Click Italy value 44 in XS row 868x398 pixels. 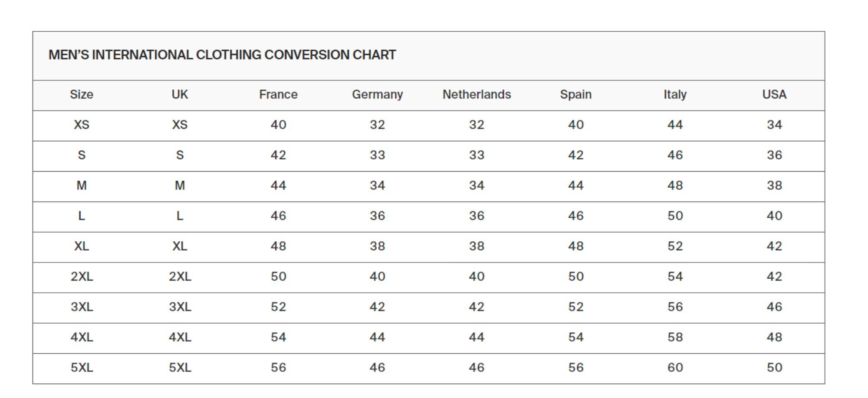click(x=675, y=125)
